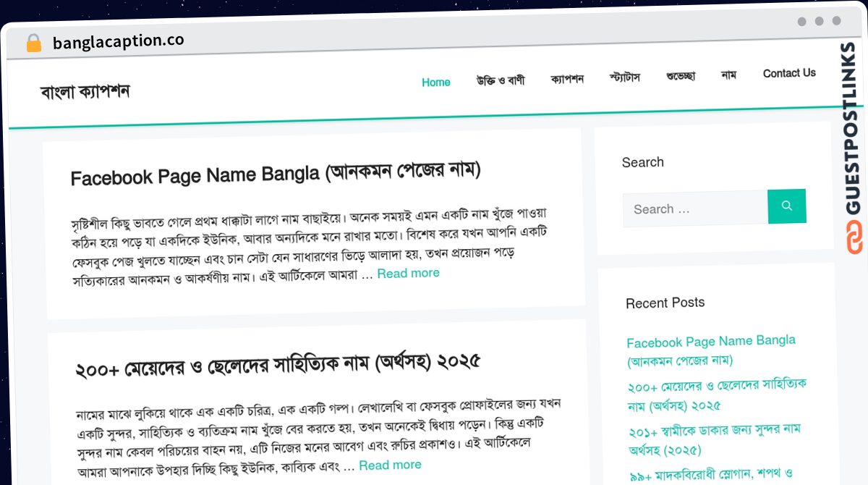Click the Search … input field
868x485 pixels.
(695, 209)
